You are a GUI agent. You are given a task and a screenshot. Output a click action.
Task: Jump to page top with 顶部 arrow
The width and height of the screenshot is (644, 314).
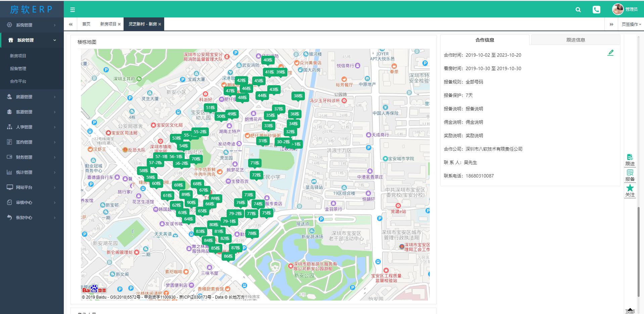click(630, 310)
